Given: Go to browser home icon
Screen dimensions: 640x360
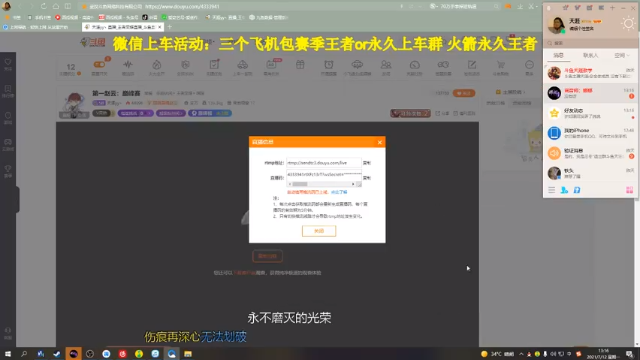Looking at the screenshot, I should (56, 6).
